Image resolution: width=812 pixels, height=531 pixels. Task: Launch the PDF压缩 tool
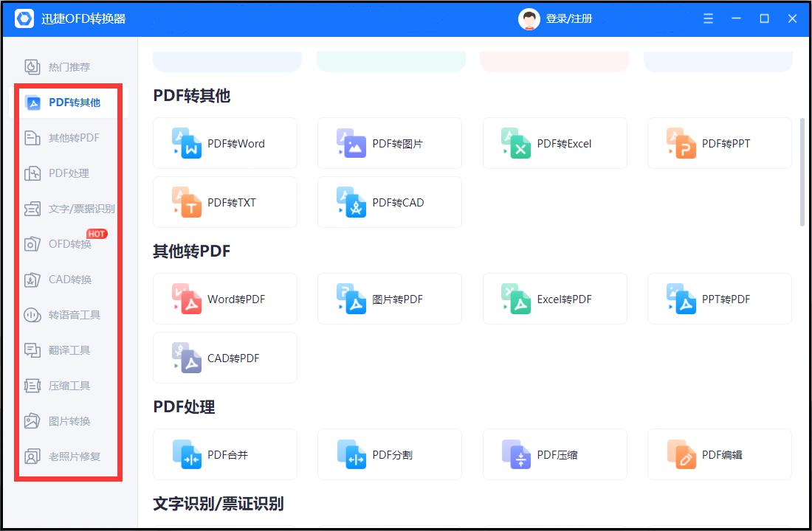click(x=554, y=454)
